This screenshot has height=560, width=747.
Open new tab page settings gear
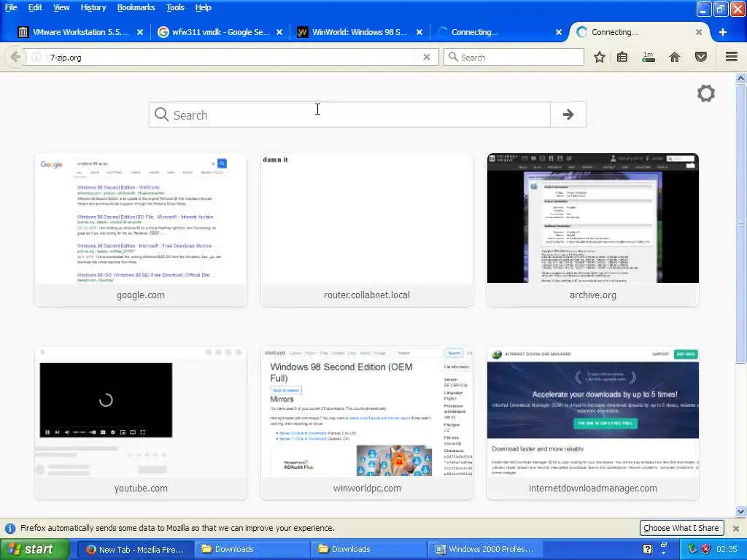(x=706, y=93)
